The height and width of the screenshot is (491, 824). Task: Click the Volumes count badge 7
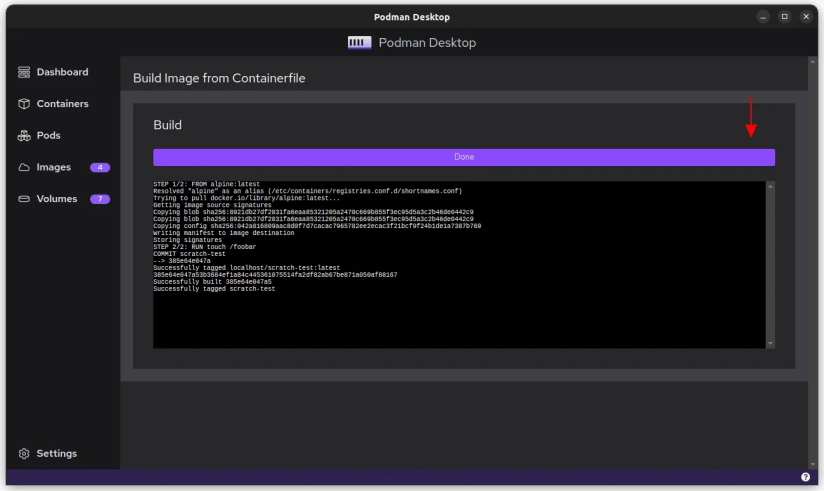pos(100,199)
